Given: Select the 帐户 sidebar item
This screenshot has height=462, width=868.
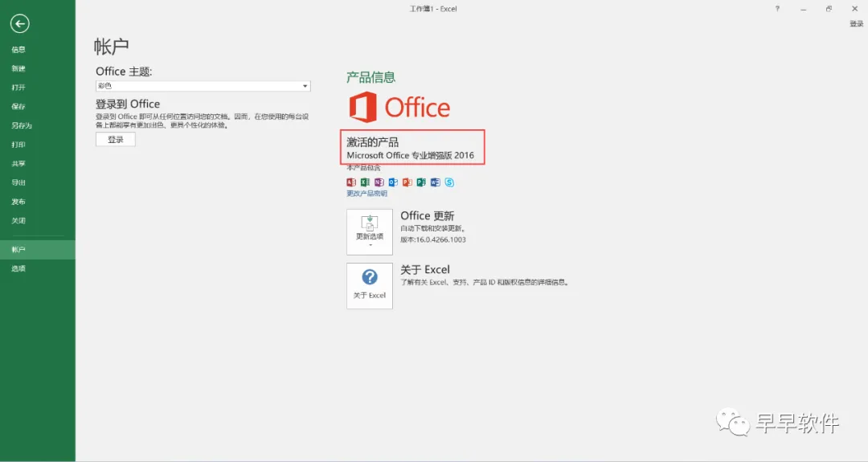Looking at the screenshot, I should tap(38, 250).
